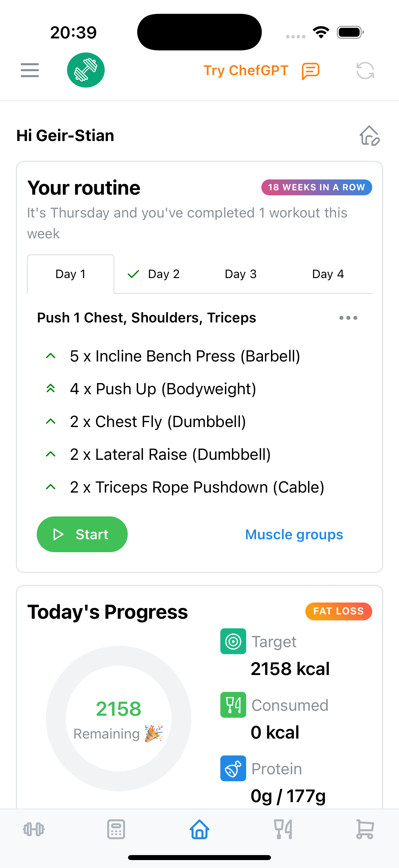Viewport: 399px width, 868px height.
Task: Collapse the Incline Bench Press exercise chevron
Action: (x=51, y=356)
